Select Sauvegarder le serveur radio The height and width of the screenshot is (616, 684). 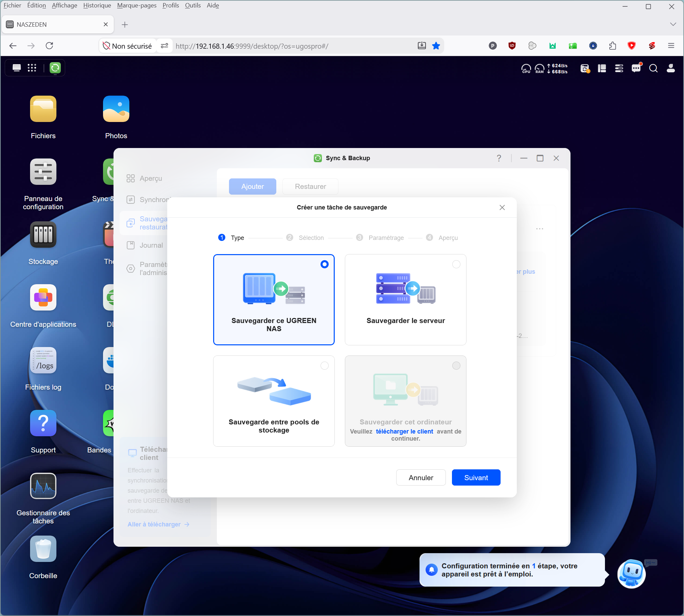[x=456, y=265]
